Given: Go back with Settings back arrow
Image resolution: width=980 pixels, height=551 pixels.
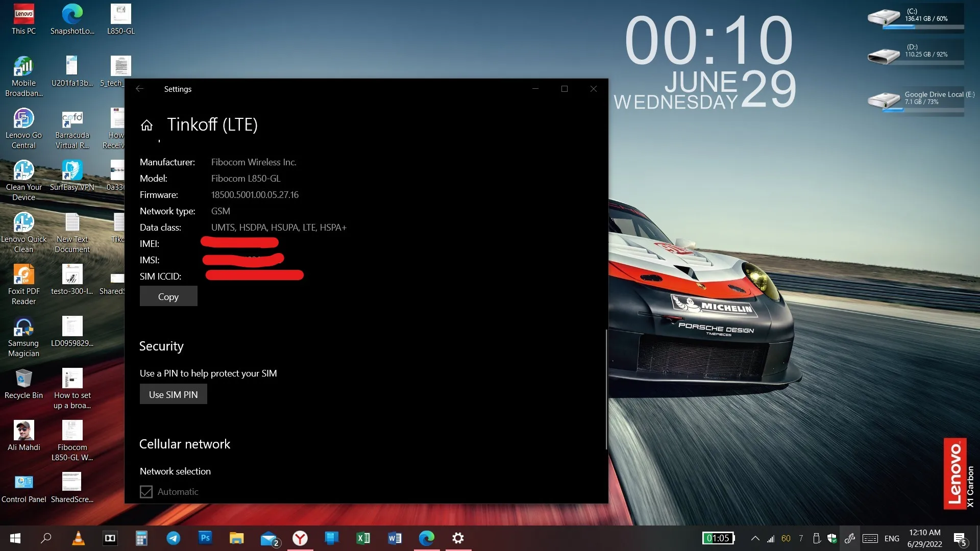Looking at the screenshot, I should (139, 89).
